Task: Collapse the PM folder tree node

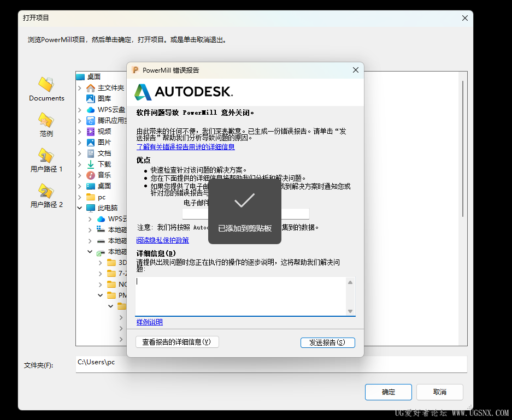Action: (100, 295)
